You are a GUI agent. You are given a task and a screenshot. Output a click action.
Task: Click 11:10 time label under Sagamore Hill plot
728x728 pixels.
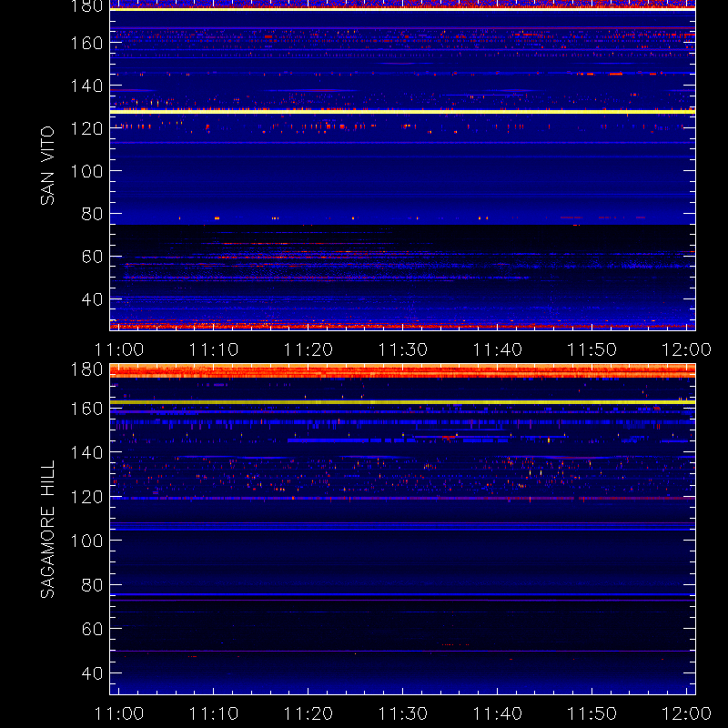(214, 713)
